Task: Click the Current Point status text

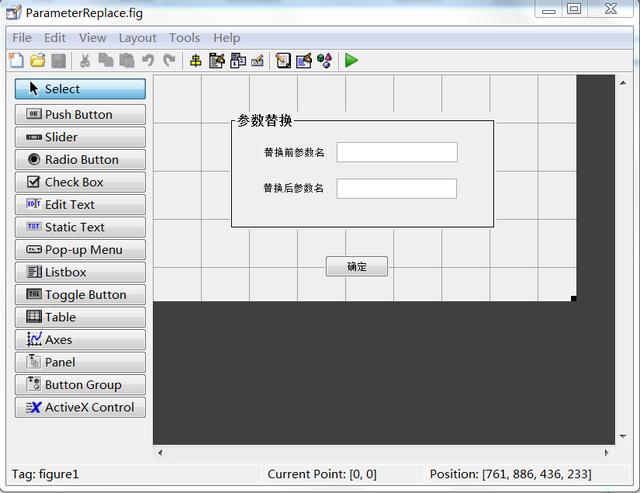Action: [x=322, y=474]
